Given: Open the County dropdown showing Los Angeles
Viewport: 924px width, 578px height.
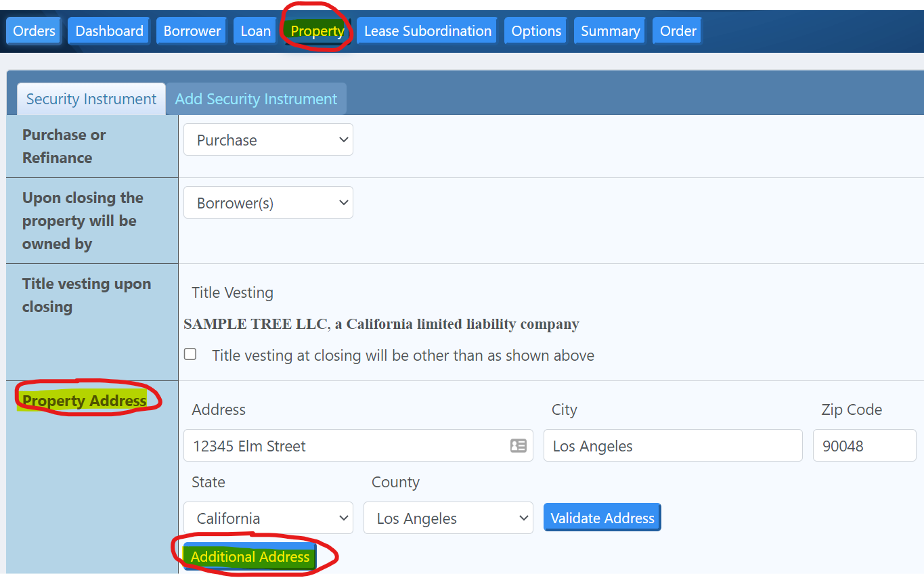Looking at the screenshot, I should pyautogui.click(x=448, y=517).
